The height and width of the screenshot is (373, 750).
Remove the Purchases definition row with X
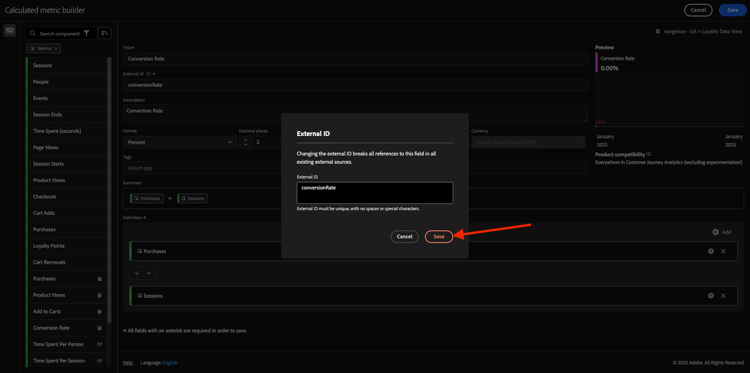(723, 251)
